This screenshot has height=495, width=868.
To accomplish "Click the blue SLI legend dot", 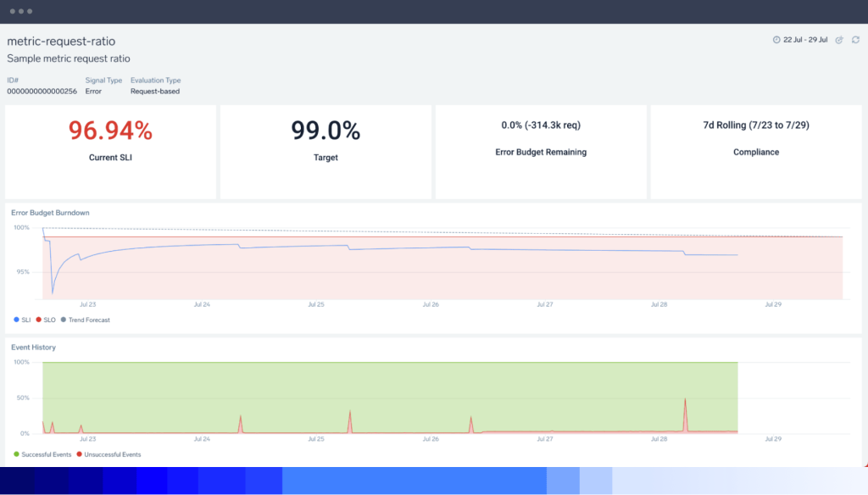I will click(x=16, y=320).
